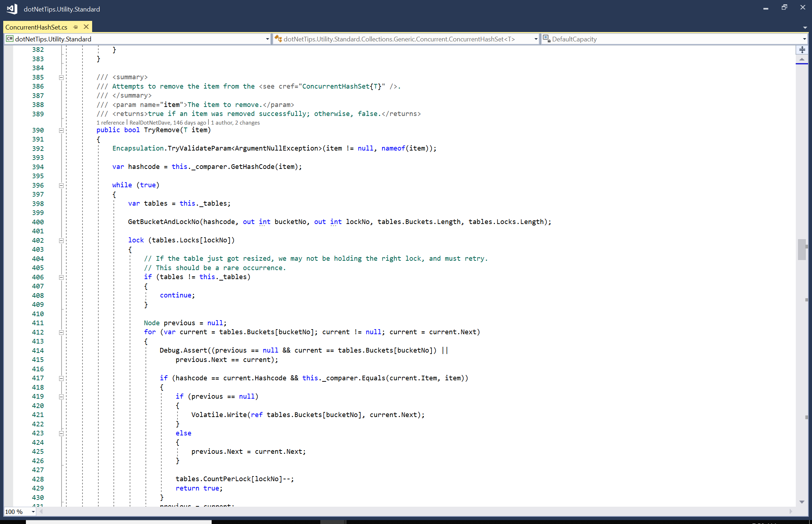This screenshot has width=812, height=524.
Task: Collapse the if block at line 417
Action: 61,379
